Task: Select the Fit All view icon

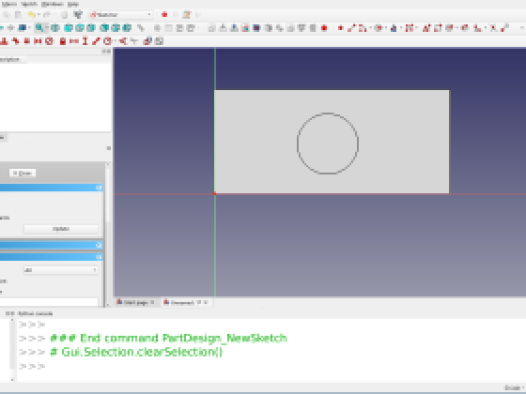Action: pos(40,28)
